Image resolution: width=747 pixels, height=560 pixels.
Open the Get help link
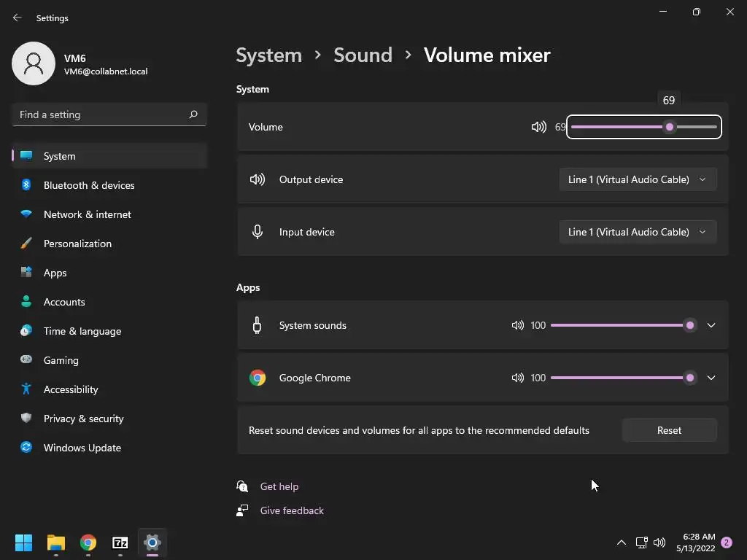[x=279, y=486]
